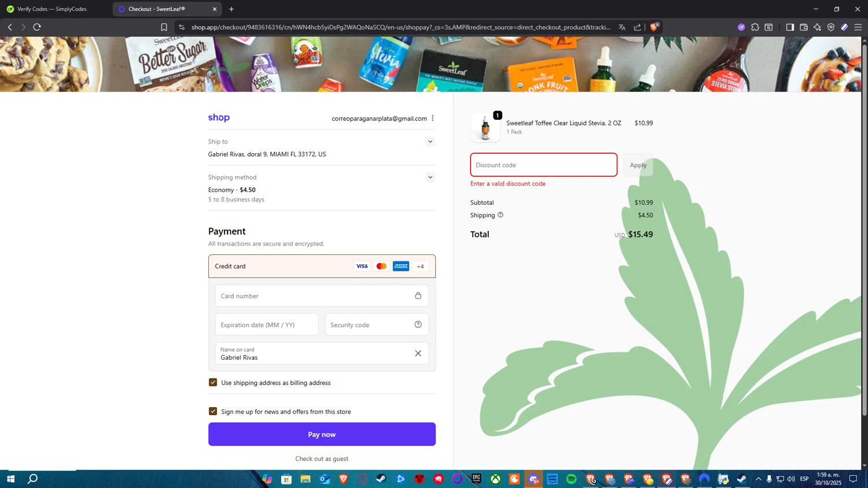Image resolution: width=868 pixels, height=488 pixels.
Task: Reload the checkout page
Action: 37,27
